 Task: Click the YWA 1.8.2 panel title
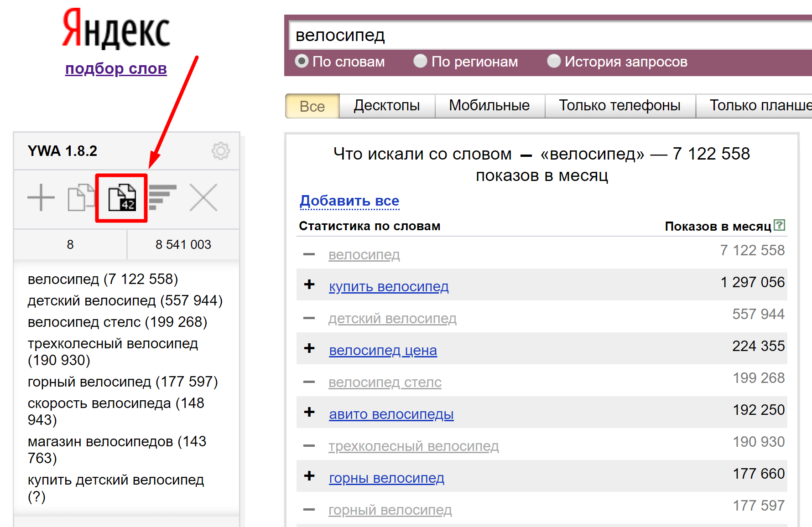tap(62, 151)
